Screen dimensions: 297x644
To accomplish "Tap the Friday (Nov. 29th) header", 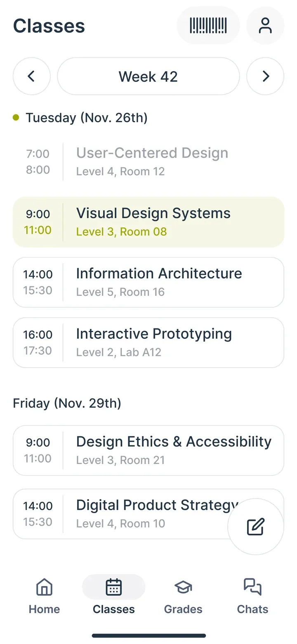I will 67,403.
